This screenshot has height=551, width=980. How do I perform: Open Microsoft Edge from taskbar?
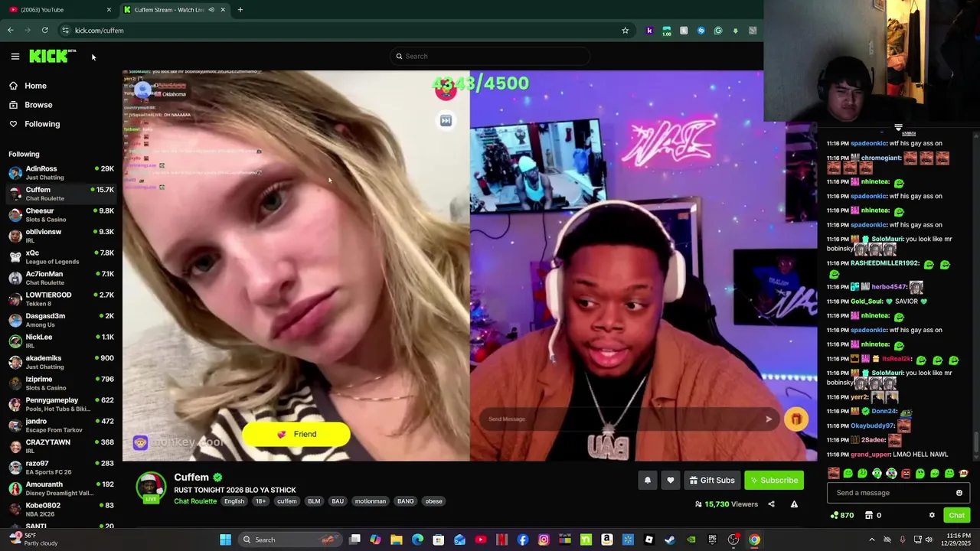(x=417, y=540)
